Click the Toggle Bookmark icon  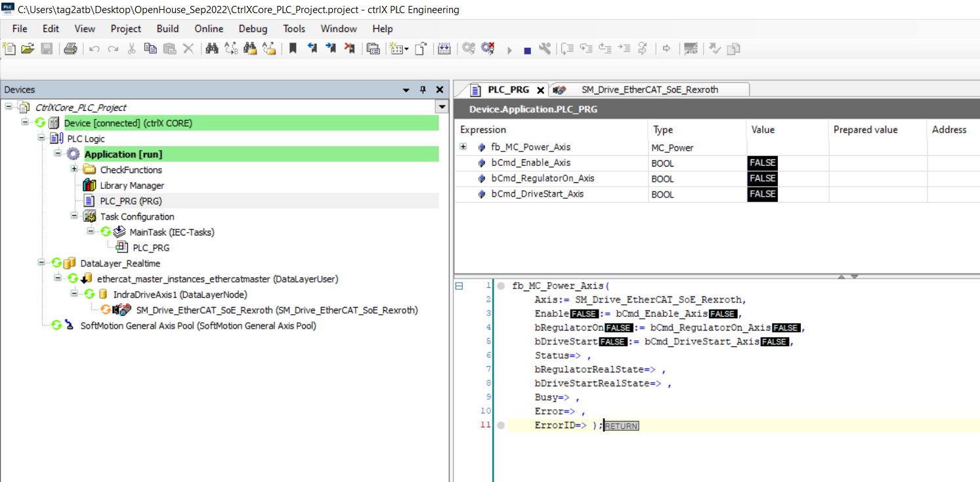coord(293,49)
